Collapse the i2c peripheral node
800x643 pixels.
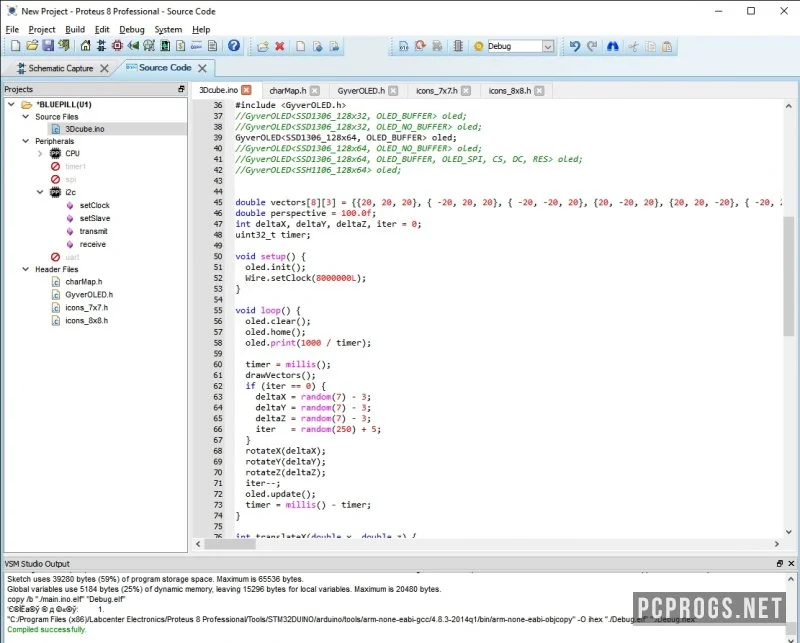(x=40, y=192)
